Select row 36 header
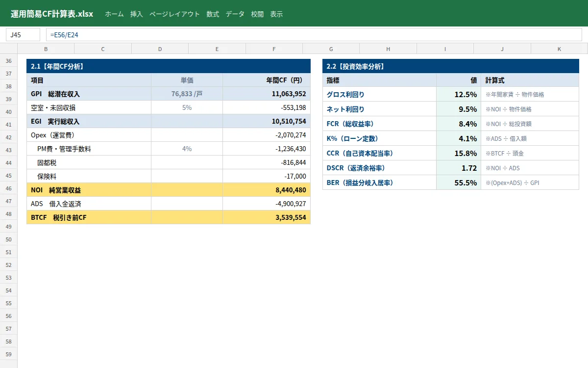 (x=8, y=61)
